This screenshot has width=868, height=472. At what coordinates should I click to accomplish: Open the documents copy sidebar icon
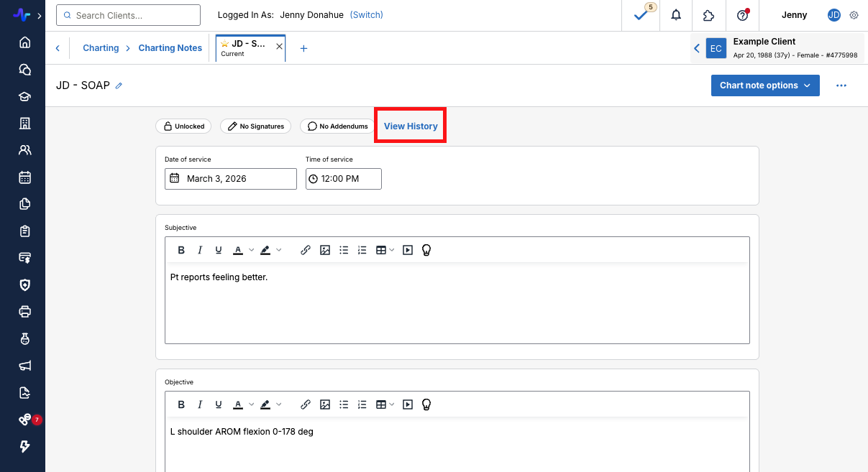(x=24, y=204)
